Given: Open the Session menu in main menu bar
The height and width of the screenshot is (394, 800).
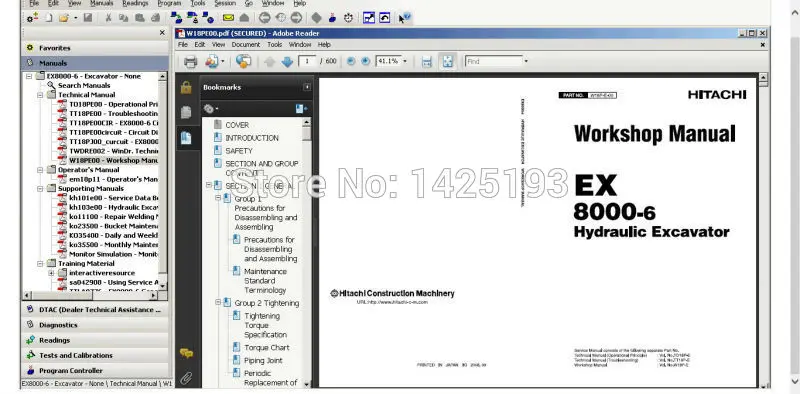Looking at the screenshot, I should [x=224, y=3].
